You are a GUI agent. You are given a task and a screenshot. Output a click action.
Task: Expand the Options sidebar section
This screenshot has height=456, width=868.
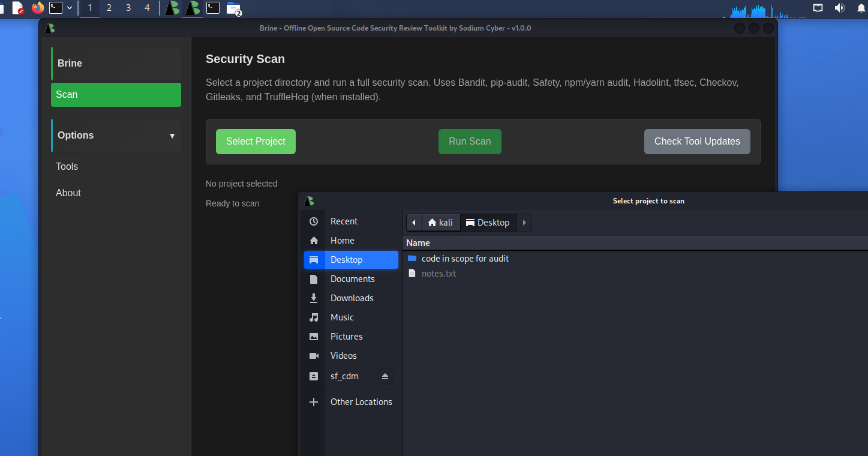116,136
